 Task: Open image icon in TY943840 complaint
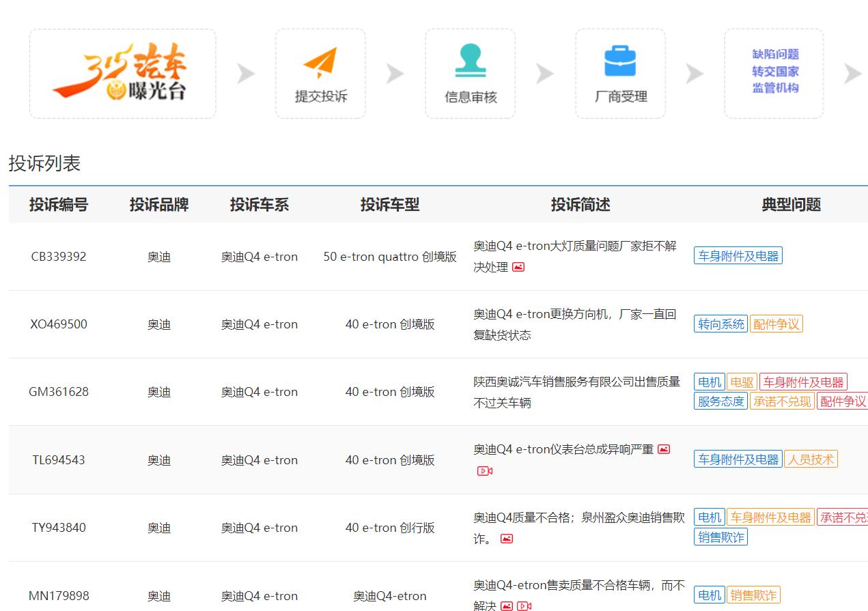point(507,539)
